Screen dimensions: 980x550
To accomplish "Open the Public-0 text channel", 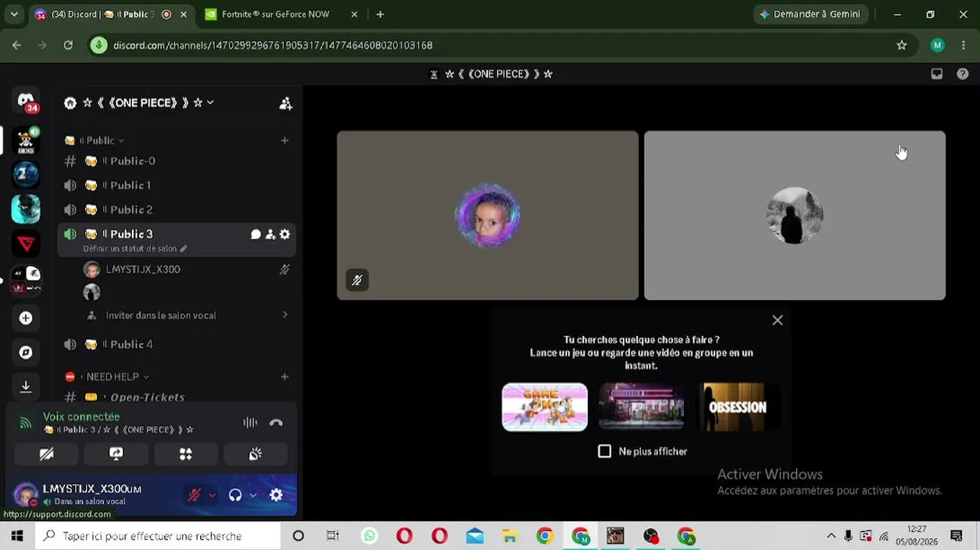I will point(176,161).
